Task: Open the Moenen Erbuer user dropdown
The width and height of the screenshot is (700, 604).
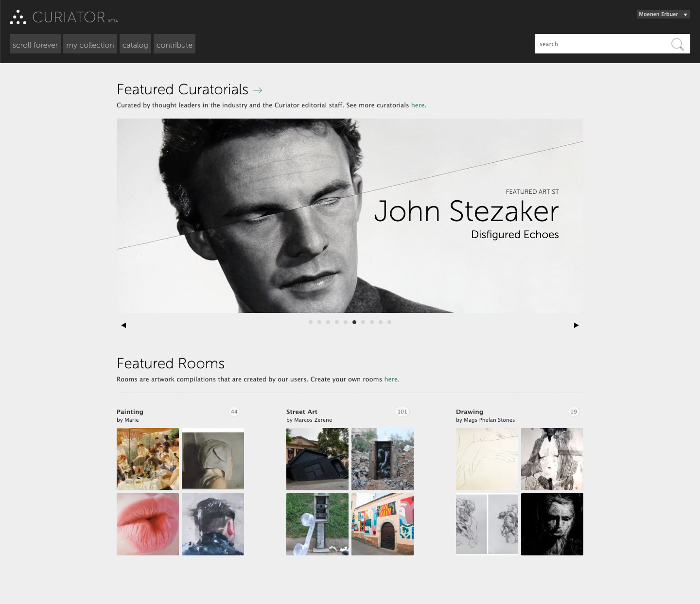Action: pyautogui.click(x=664, y=14)
